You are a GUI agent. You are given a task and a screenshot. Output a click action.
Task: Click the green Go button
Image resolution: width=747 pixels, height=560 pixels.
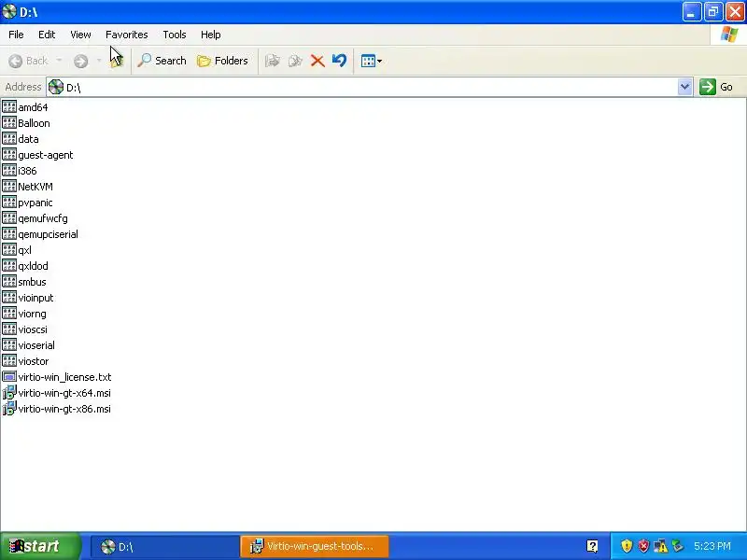click(716, 87)
